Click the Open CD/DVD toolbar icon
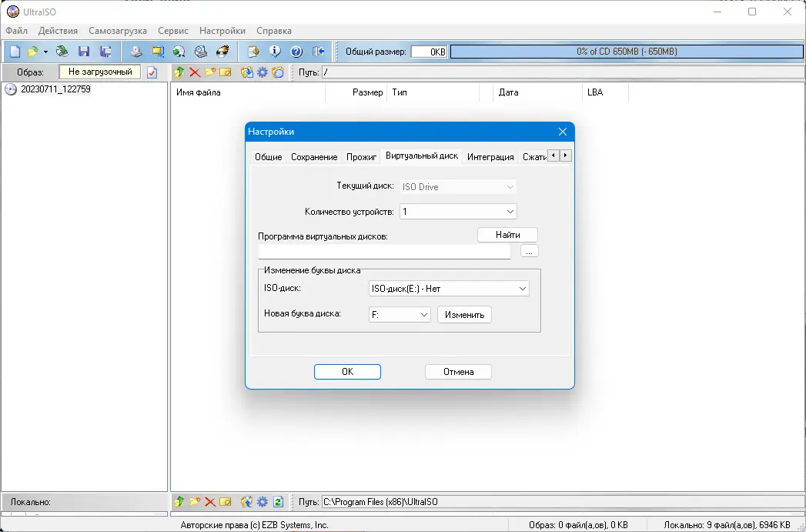 (x=62, y=52)
